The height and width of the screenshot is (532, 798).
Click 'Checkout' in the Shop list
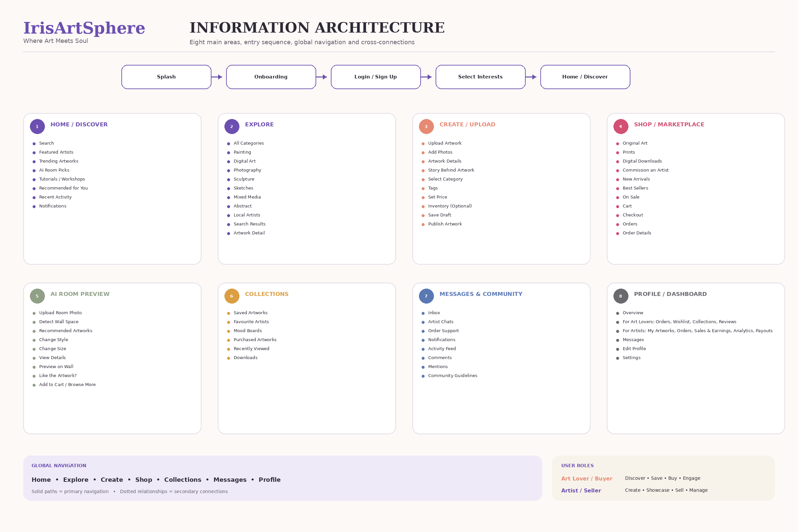point(632,215)
